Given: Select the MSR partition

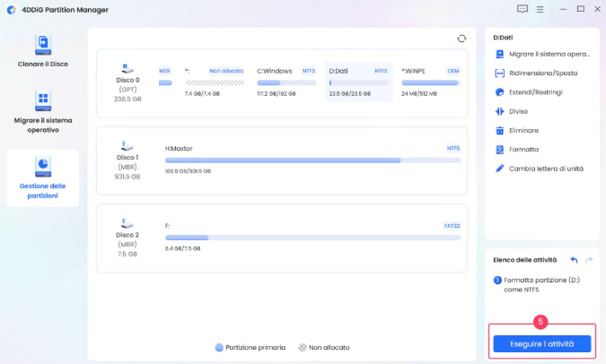Looking at the screenshot, I should [165, 82].
